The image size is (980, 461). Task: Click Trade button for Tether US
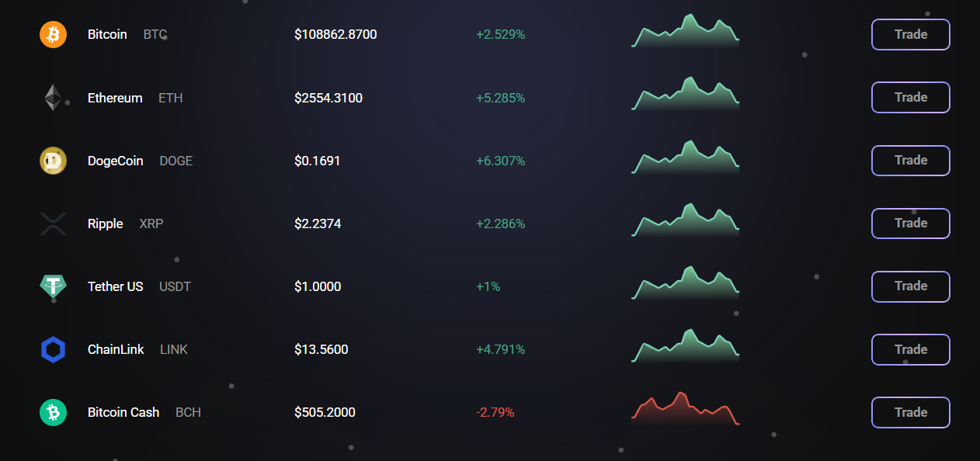pos(911,286)
